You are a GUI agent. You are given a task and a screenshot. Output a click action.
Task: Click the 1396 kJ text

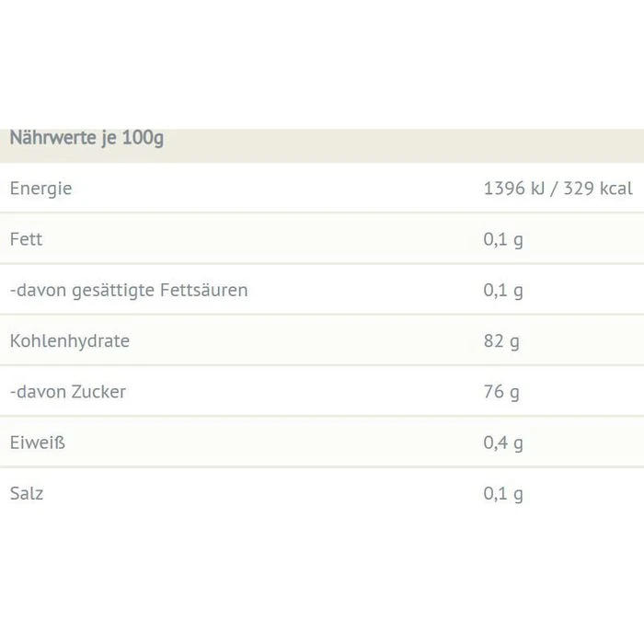[x=514, y=189]
